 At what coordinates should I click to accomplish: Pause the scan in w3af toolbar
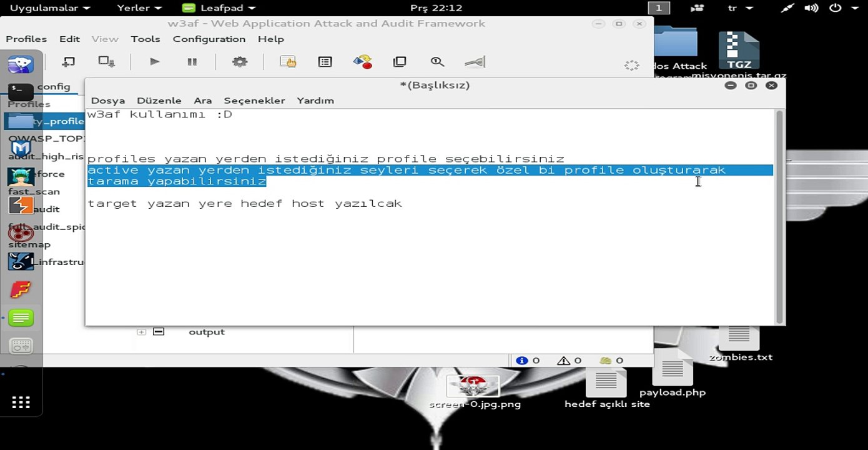(x=192, y=62)
